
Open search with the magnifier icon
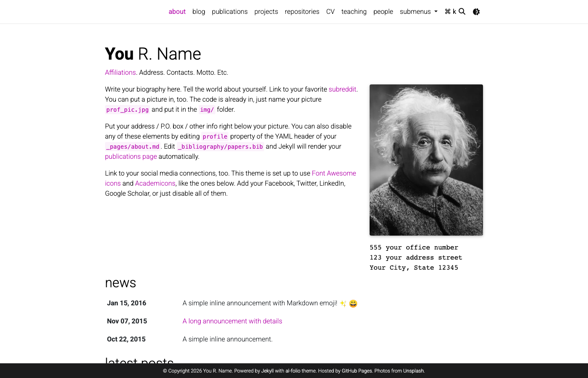point(462,12)
